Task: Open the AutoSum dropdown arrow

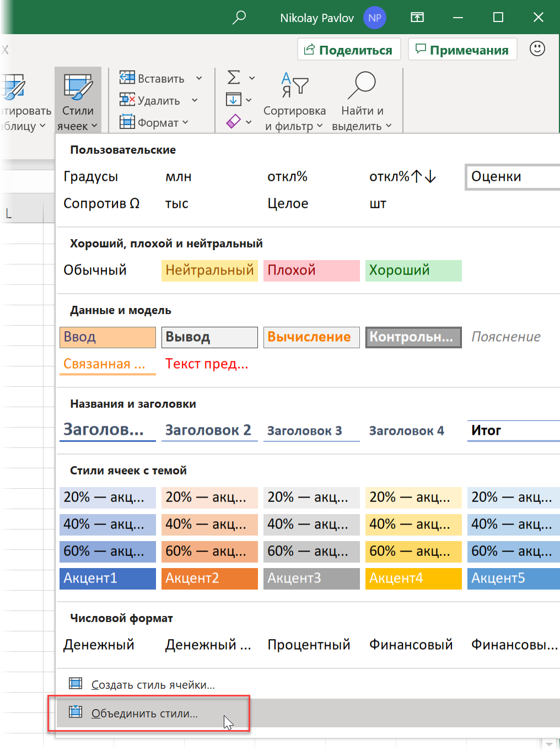Action: 252,78
